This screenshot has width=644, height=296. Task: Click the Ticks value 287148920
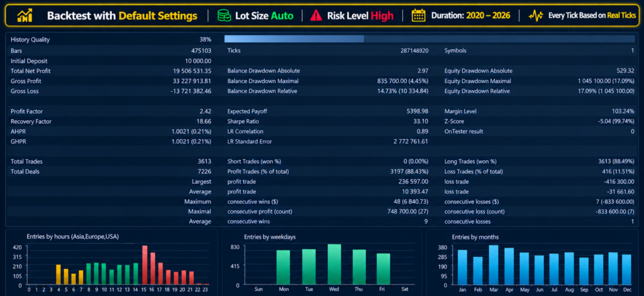click(x=414, y=51)
